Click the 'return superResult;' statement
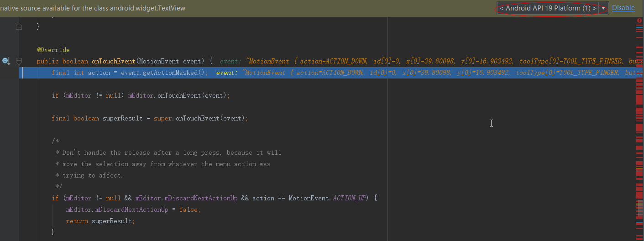Image resolution: width=644 pixels, height=241 pixels. (100, 221)
